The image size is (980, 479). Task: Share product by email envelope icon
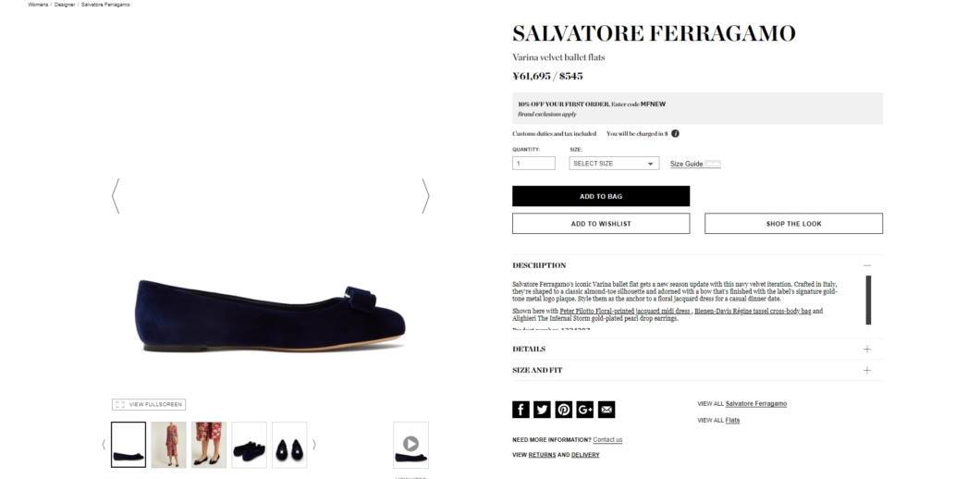tap(606, 410)
